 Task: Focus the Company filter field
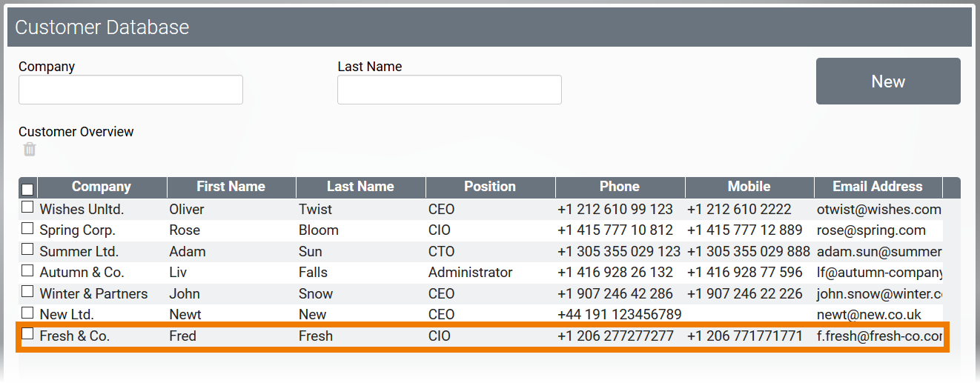(x=130, y=90)
